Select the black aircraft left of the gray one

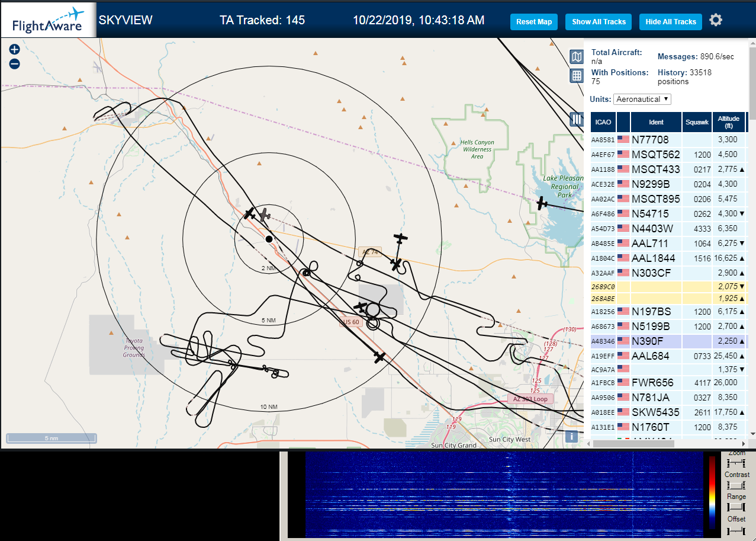pos(250,213)
